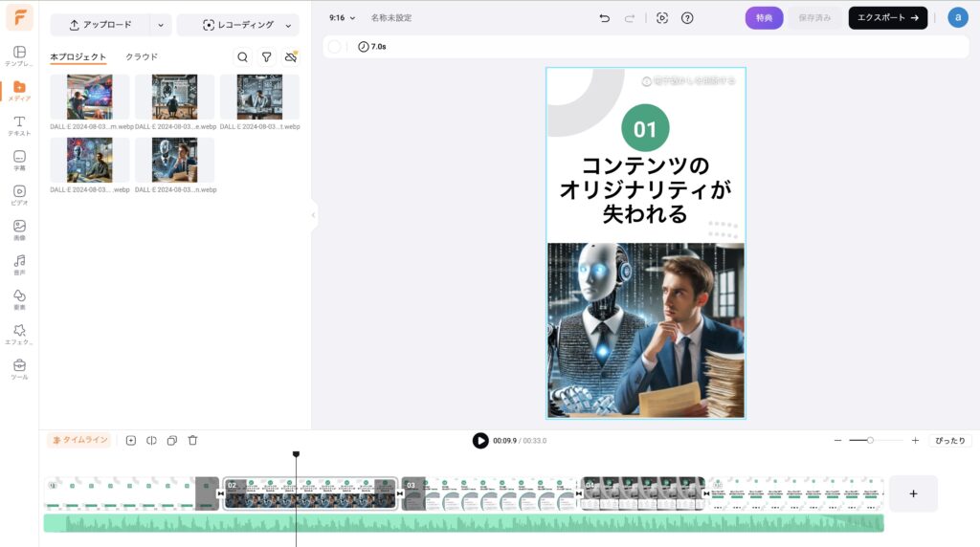Click the filter funnel icon in media panel
980x547 pixels.
pyautogui.click(x=267, y=57)
